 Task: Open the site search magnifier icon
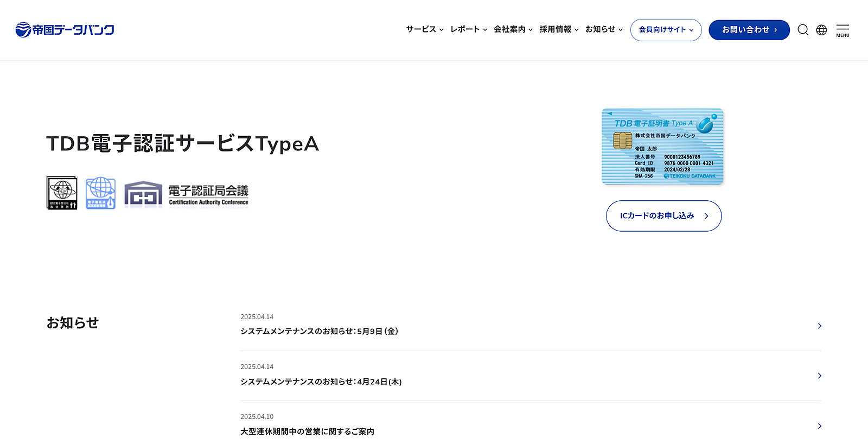click(803, 30)
